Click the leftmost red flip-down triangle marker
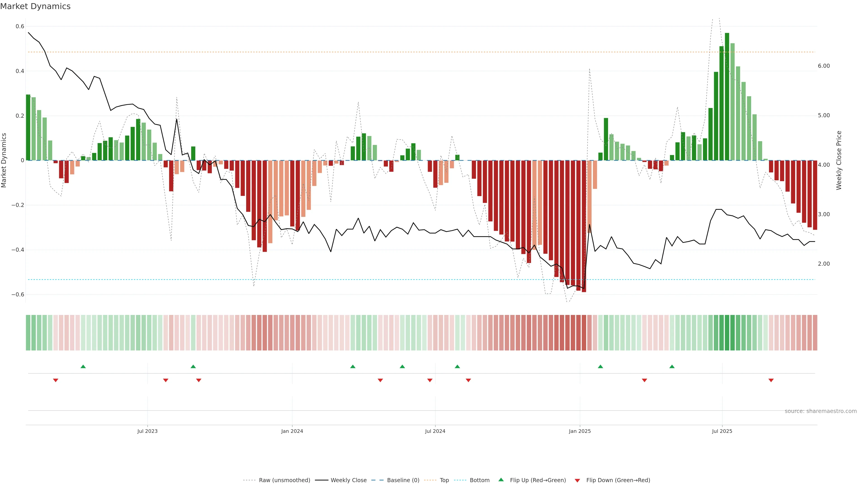Viewport: 868px width, 488px height. 56,380
